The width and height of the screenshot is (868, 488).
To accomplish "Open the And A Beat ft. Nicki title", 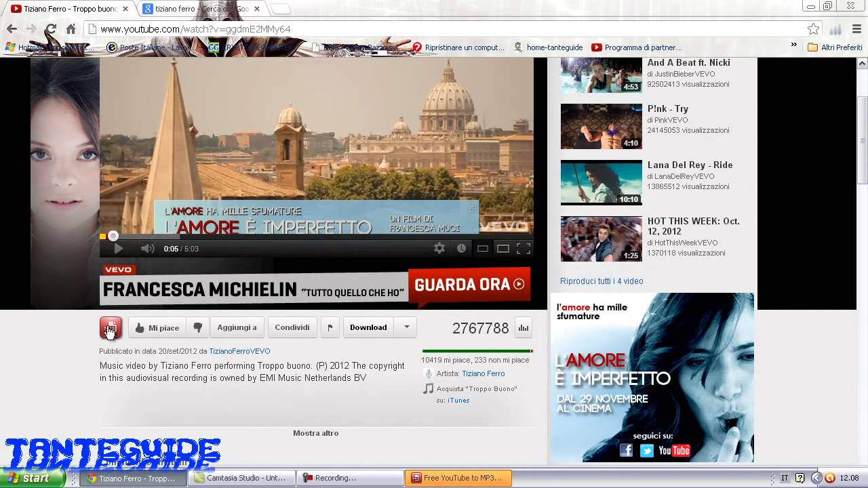I will 688,63.
